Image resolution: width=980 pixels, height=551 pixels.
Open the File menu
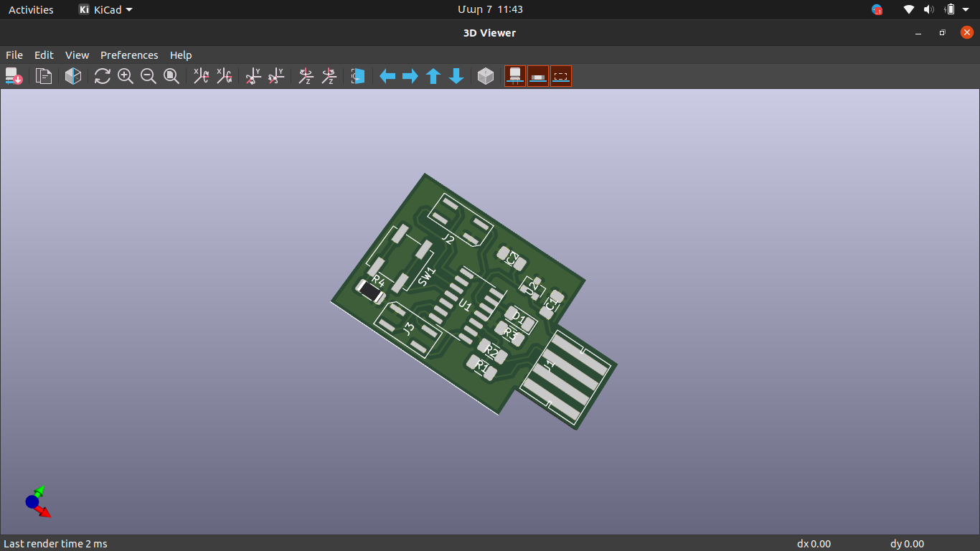[x=14, y=55]
